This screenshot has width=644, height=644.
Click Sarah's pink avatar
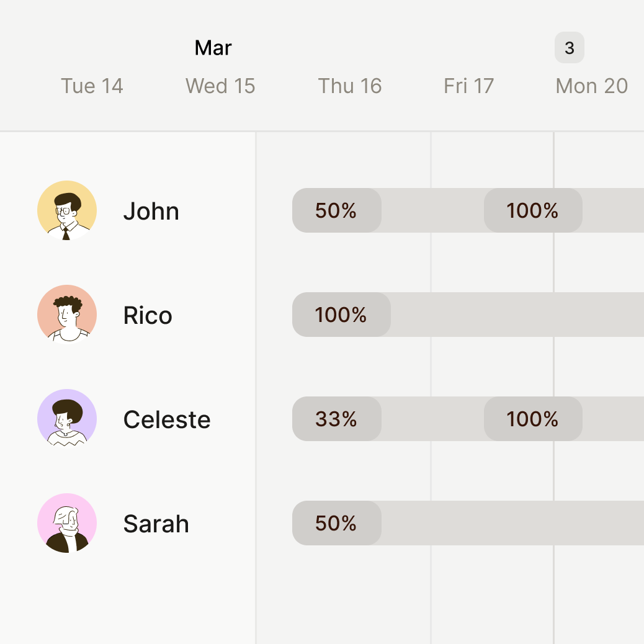tap(67, 523)
